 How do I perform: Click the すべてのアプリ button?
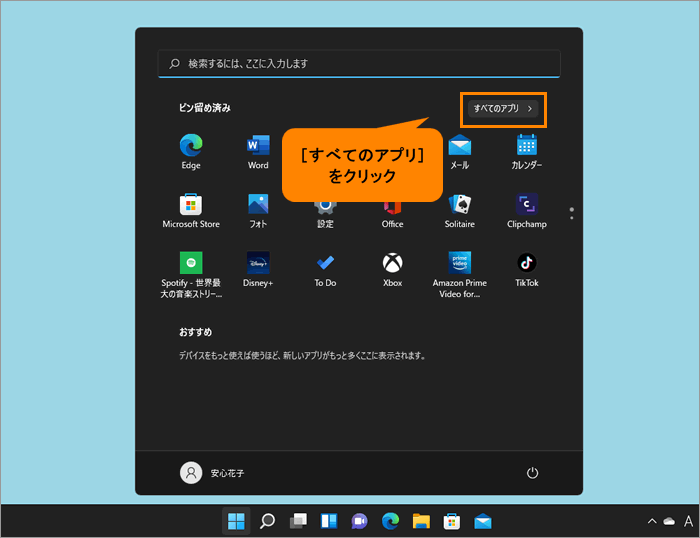coord(503,108)
